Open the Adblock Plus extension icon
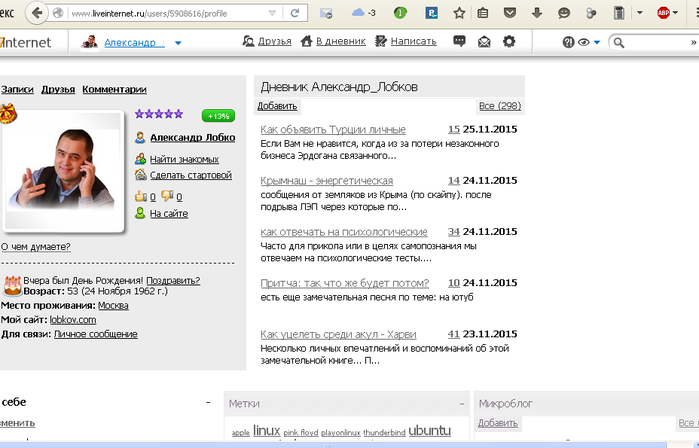The width and height of the screenshot is (699, 448). [664, 14]
